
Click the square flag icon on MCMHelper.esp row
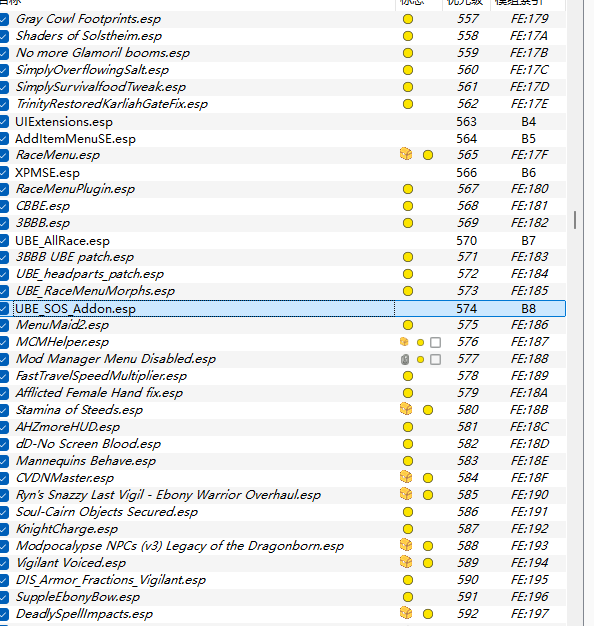(x=436, y=343)
